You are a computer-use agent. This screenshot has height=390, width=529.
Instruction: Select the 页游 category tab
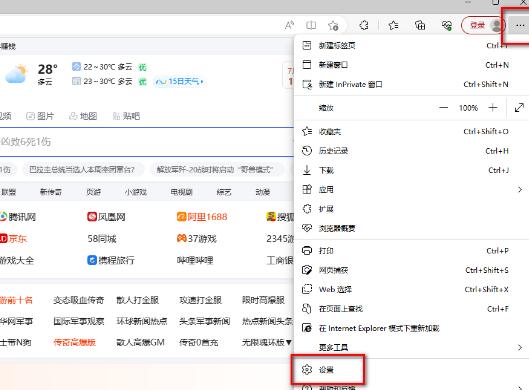pos(93,192)
